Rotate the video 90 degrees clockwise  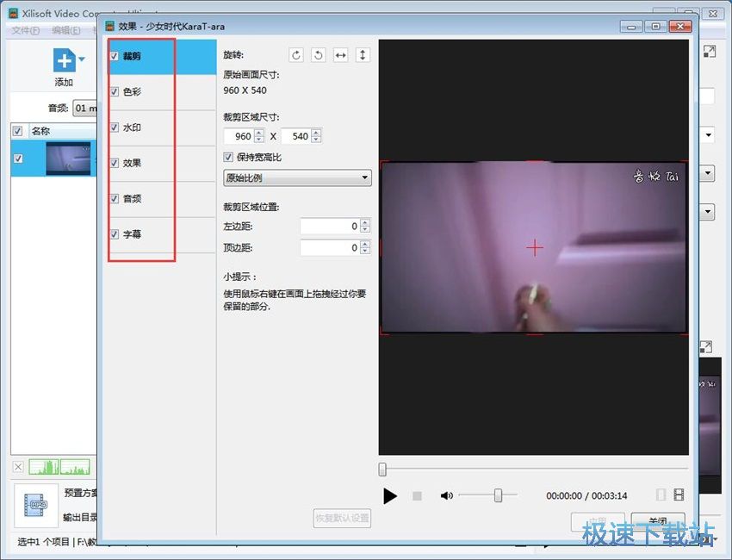296,55
